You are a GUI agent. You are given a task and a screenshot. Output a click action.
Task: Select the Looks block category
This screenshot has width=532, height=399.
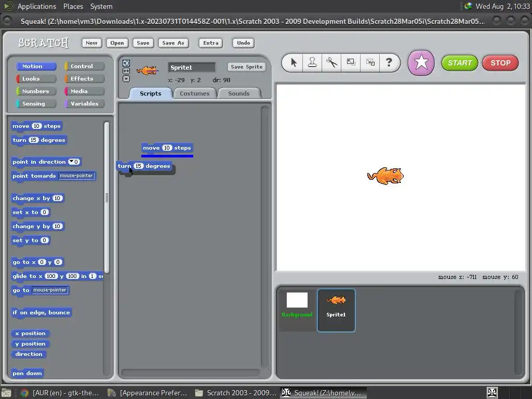pyautogui.click(x=36, y=79)
